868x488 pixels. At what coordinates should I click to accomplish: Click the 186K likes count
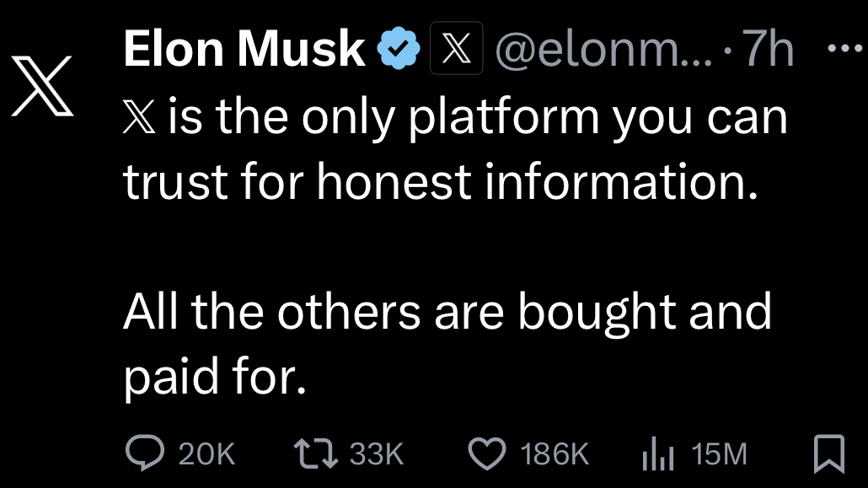pyautogui.click(x=555, y=453)
